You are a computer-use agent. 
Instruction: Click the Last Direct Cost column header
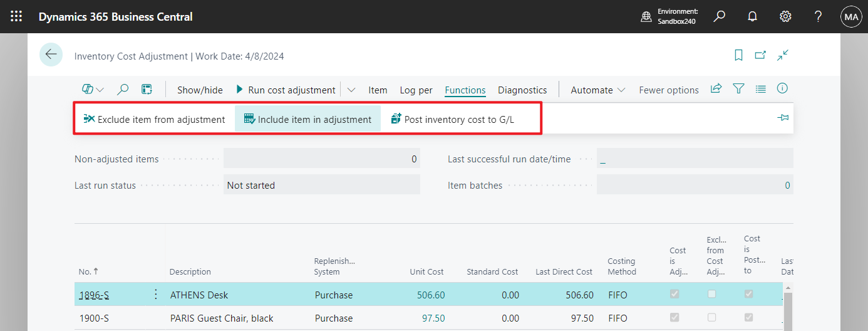tap(564, 271)
